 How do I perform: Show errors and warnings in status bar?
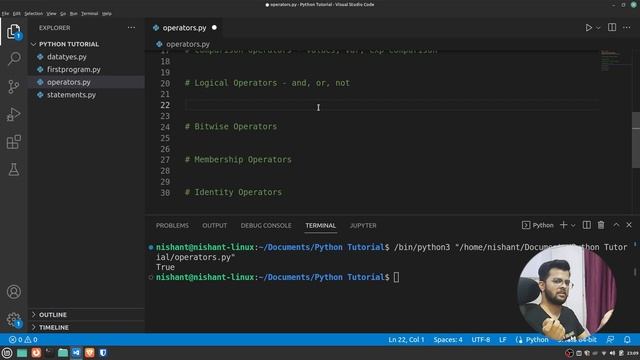pos(23,340)
